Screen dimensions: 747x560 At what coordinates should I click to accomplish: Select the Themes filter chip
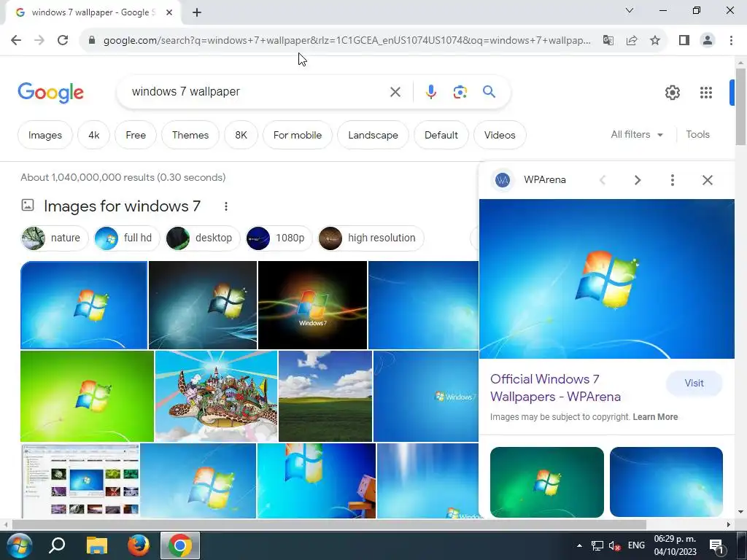click(x=190, y=135)
